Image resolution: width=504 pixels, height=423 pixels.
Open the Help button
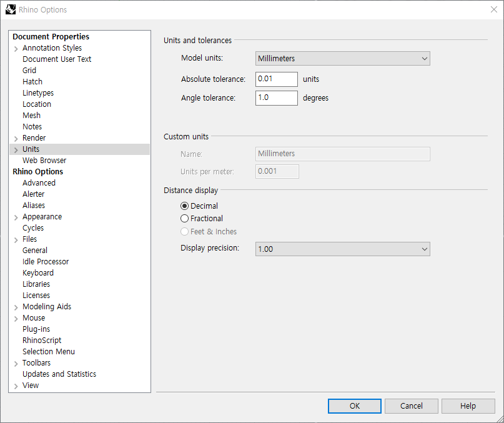pos(468,406)
